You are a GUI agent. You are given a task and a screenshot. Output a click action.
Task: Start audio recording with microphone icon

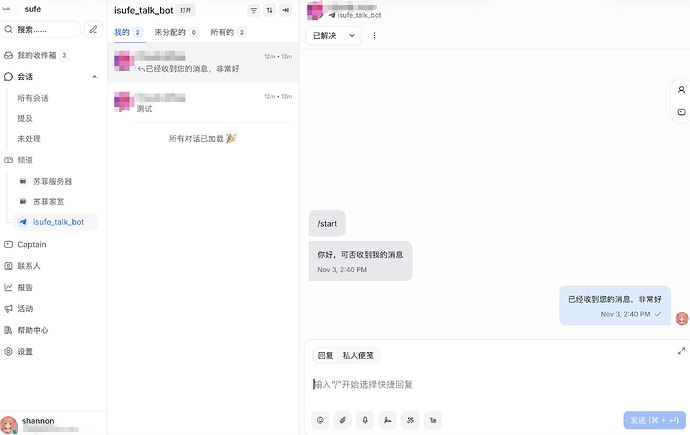(x=365, y=420)
